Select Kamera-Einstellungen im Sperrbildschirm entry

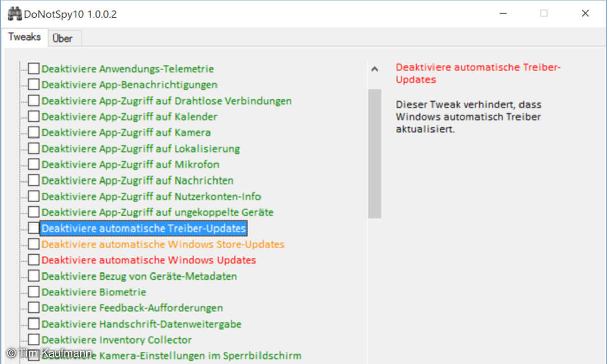coord(171,356)
